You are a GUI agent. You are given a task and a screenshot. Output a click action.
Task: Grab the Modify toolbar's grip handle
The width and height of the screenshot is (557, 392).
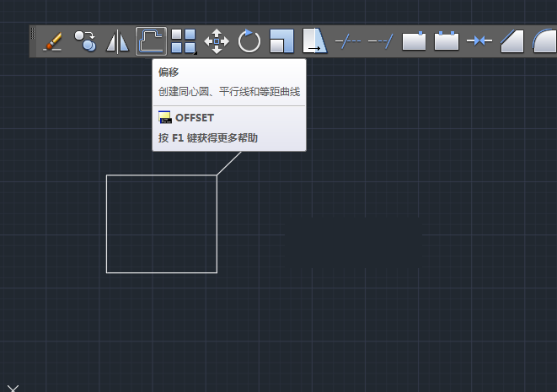pyautogui.click(x=34, y=40)
